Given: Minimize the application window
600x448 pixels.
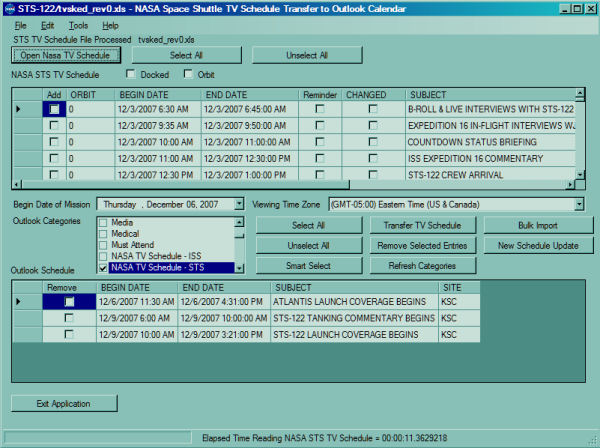Looking at the screenshot, I should point(565,9).
